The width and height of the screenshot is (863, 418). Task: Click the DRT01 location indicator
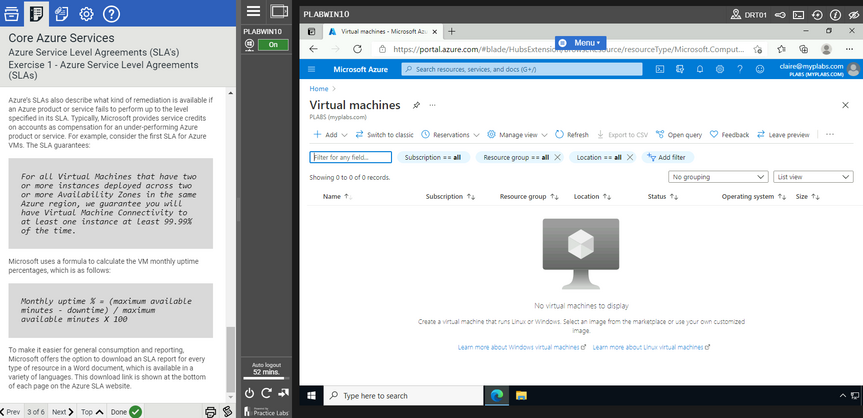749,15
